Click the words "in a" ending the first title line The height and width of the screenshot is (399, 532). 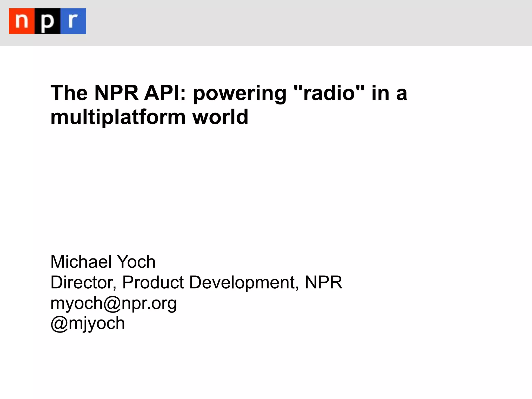tap(389, 93)
